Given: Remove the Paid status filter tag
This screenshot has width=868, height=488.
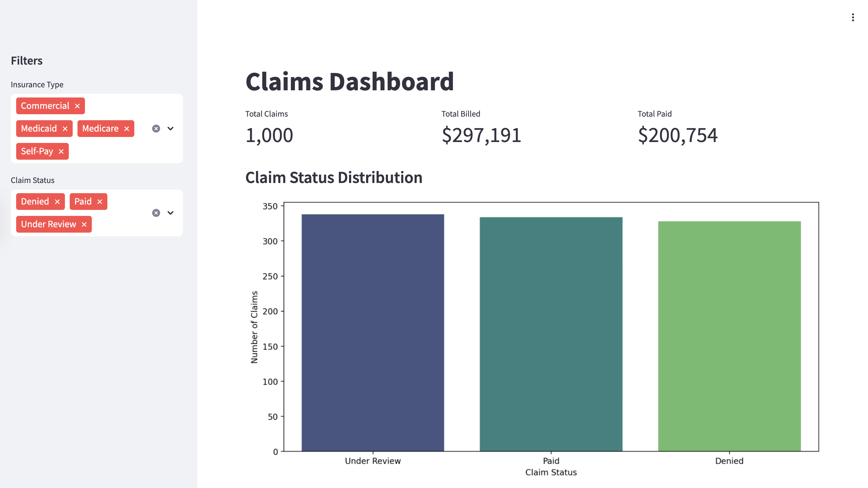Looking at the screenshot, I should click(100, 202).
